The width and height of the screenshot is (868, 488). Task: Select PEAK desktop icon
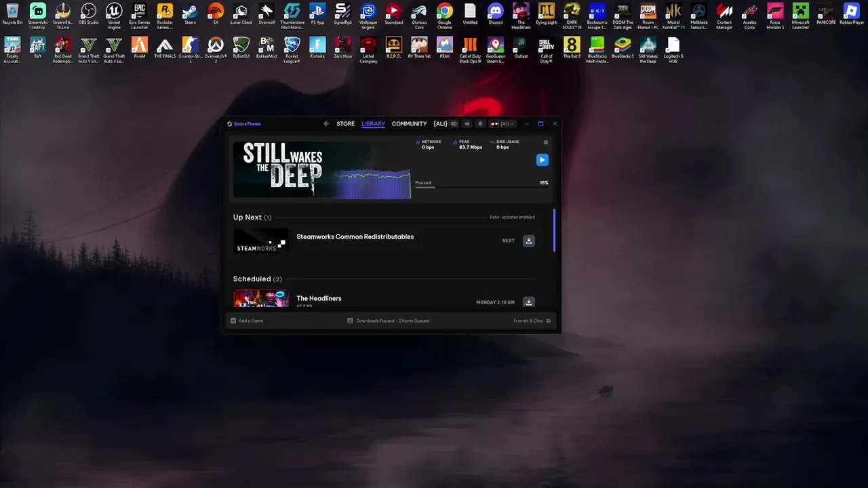click(445, 47)
